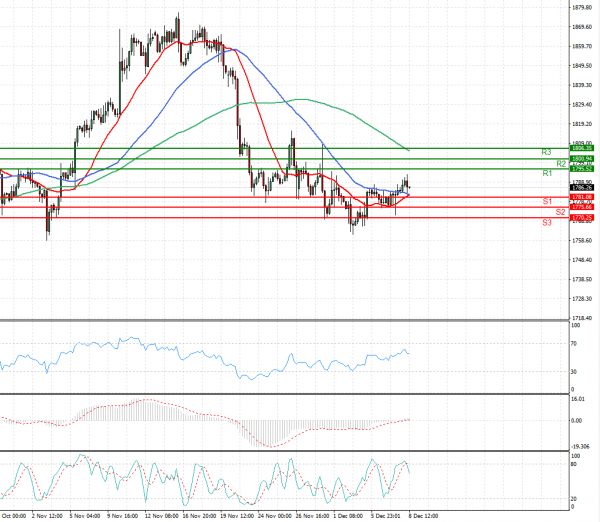The width and height of the screenshot is (600, 522).
Task: Click the stochastic panel 20 level value
Action: point(574,499)
